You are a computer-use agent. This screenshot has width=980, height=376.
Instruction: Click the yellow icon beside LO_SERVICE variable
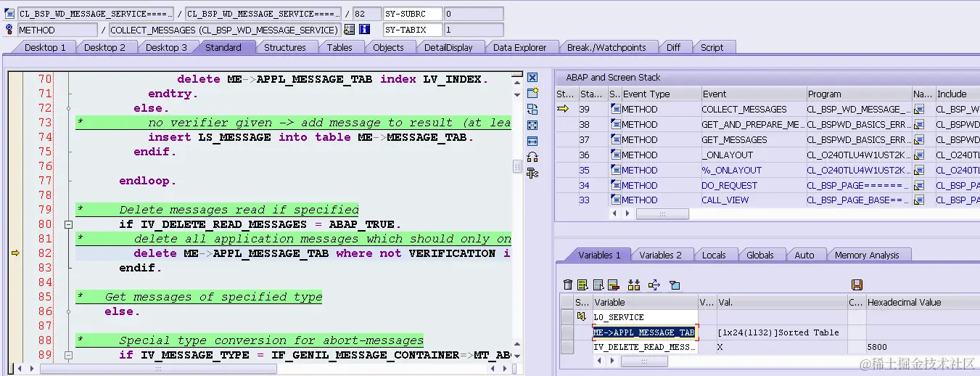pyautogui.click(x=581, y=317)
